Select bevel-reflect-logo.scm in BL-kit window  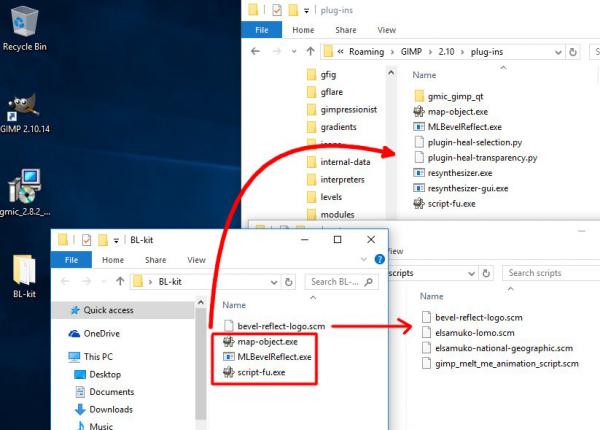pos(274,326)
